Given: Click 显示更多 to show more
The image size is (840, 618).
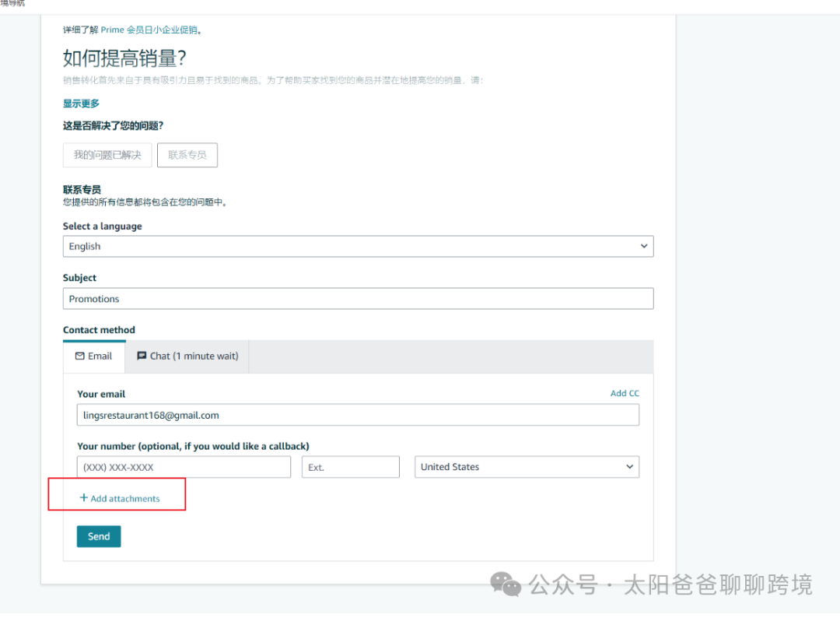Looking at the screenshot, I should (x=81, y=104).
